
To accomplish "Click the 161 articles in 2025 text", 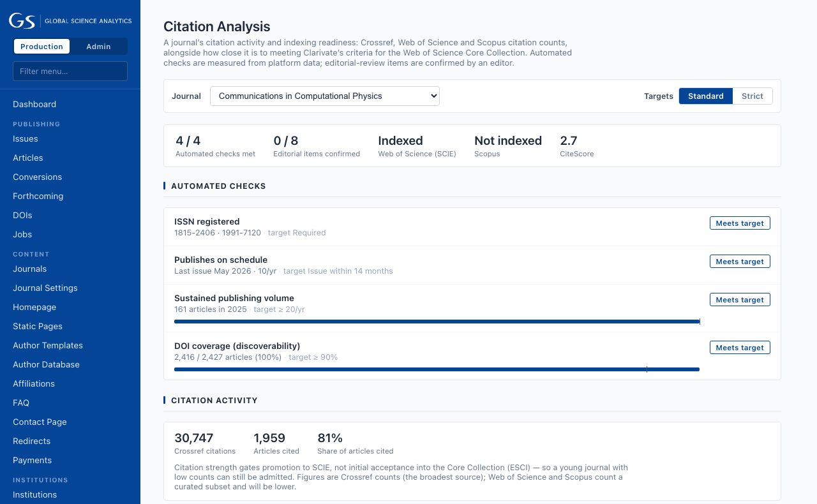I will tap(211, 309).
